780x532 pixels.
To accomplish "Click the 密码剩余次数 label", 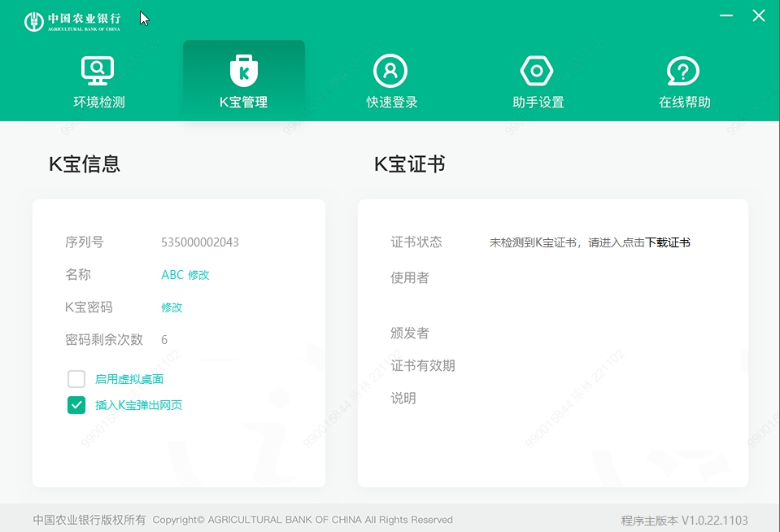I will (104, 339).
